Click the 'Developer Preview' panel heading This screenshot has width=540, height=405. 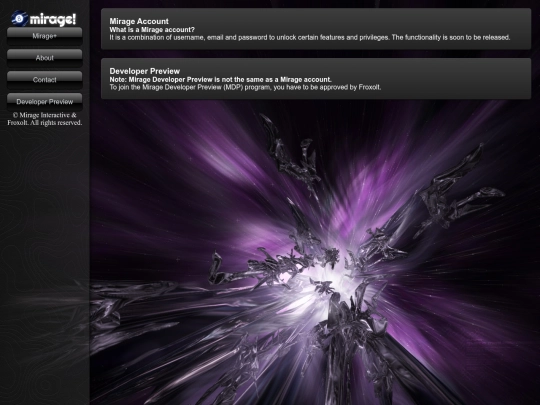click(145, 71)
